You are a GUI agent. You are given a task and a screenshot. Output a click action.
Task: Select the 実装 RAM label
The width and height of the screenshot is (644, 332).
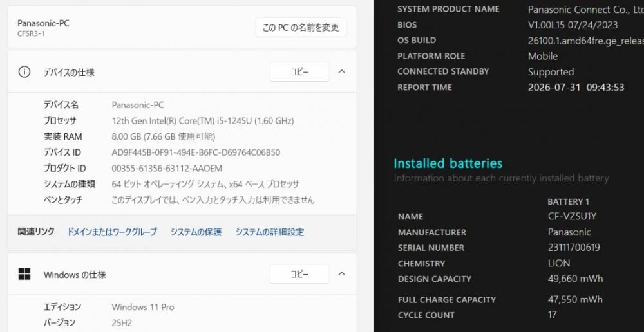(63, 136)
